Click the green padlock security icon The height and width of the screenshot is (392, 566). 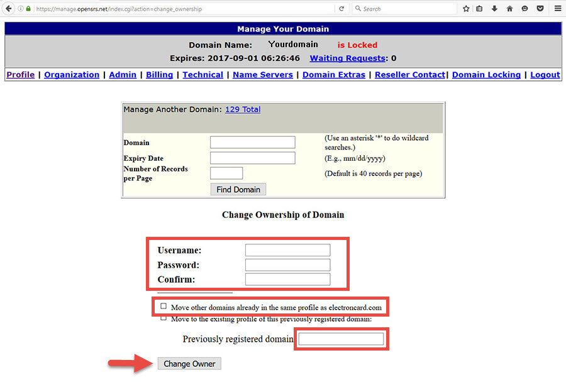[28, 9]
